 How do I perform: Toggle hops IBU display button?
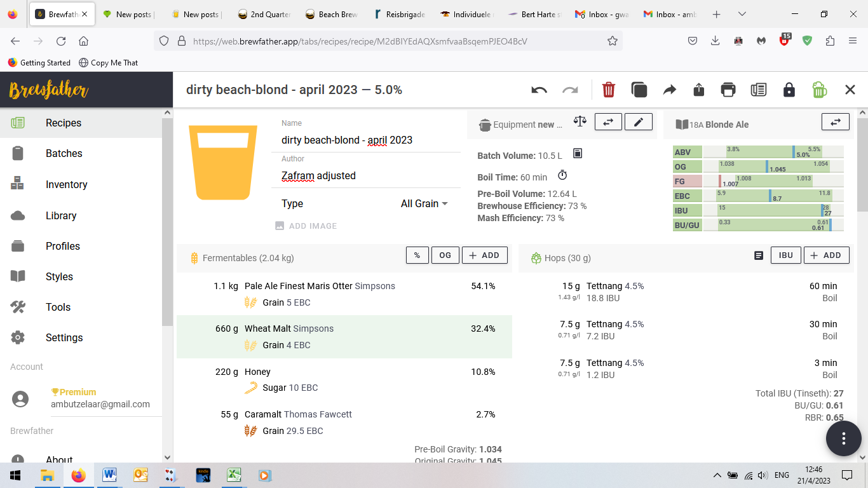coord(785,255)
